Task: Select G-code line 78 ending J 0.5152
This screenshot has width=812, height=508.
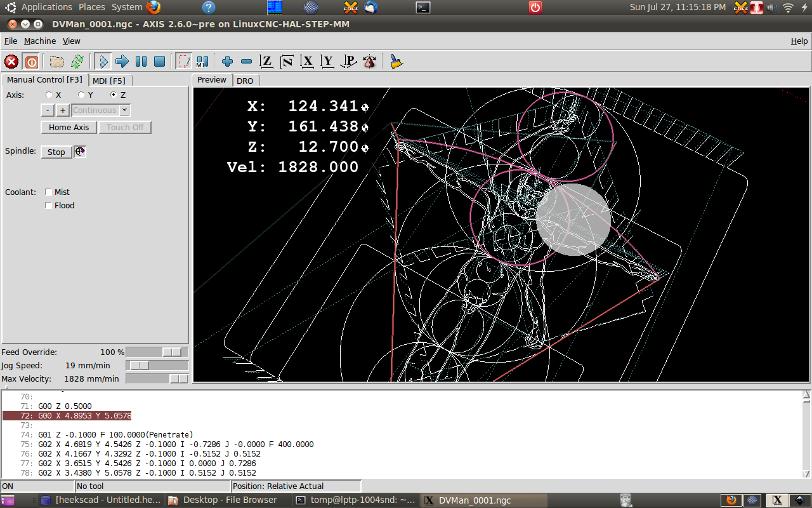Action: coord(147,472)
